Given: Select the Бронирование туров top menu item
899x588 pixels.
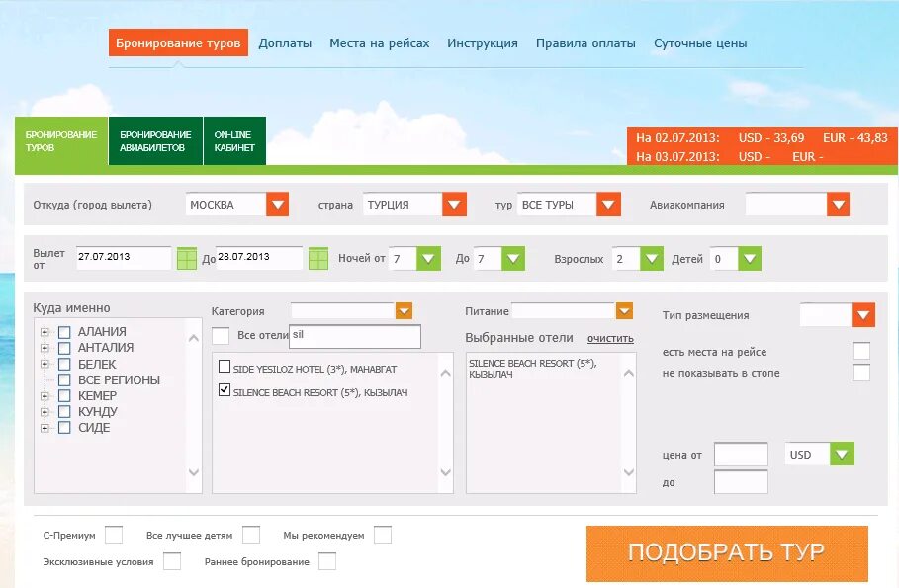Looking at the screenshot, I should pos(178,42).
